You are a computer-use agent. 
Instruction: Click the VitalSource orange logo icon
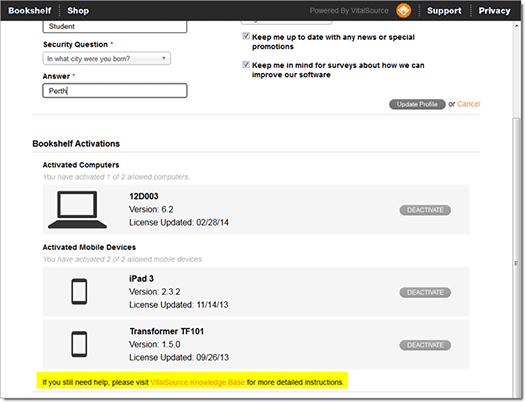click(x=404, y=10)
